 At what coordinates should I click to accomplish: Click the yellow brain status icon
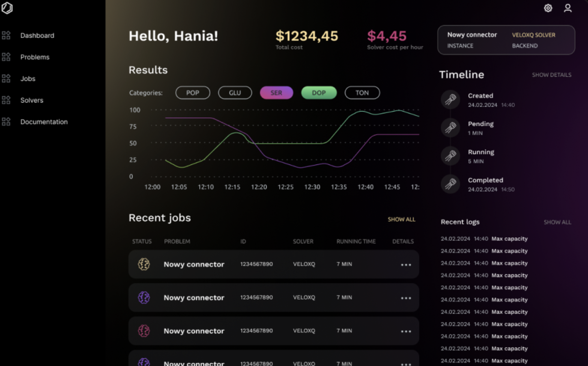click(144, 264)
